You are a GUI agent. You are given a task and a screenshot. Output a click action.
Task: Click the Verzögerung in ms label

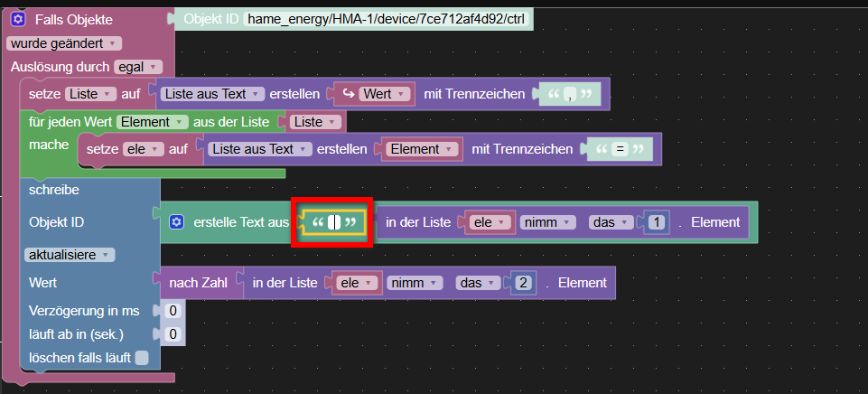click(x=84, y=311)
